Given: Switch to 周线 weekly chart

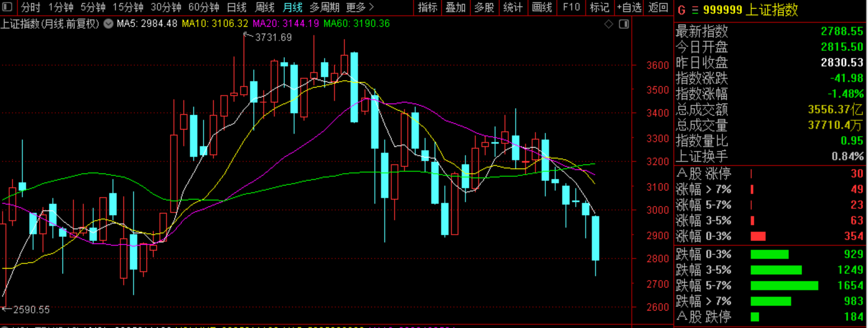Looking at the screenshot, I should point(265,7).
